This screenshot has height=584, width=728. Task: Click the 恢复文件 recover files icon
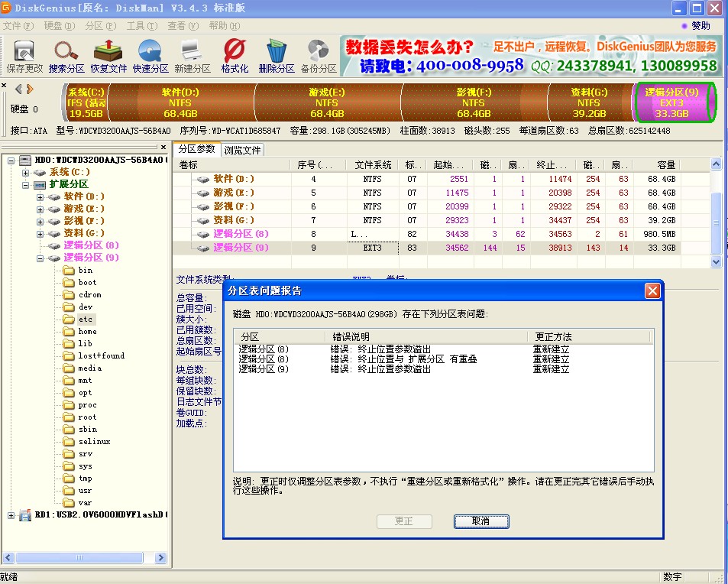click(x=108, y=57)
